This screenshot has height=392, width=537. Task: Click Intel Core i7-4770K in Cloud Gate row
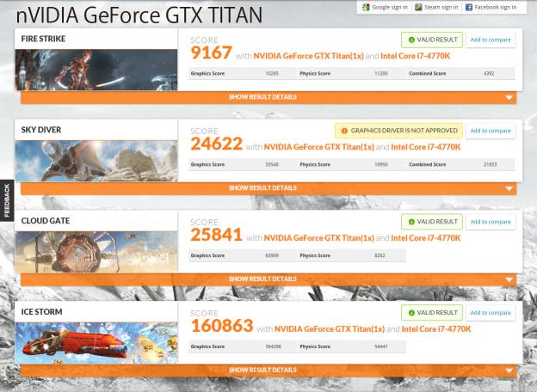[x=426, y=238]
